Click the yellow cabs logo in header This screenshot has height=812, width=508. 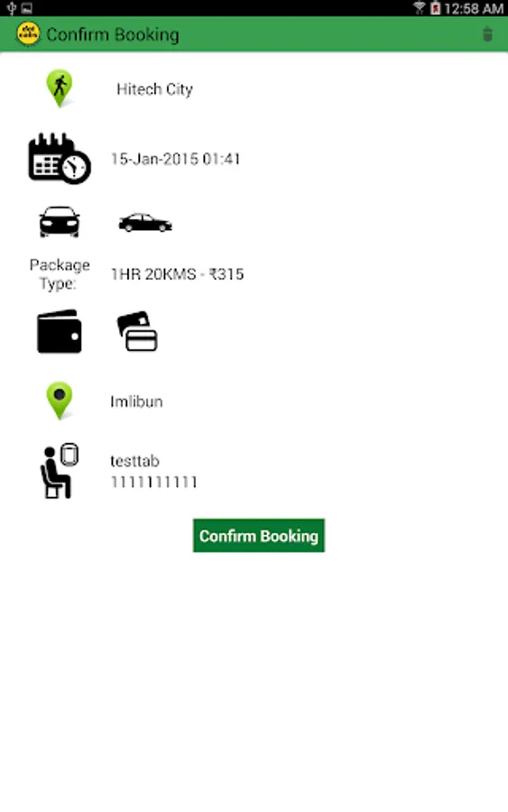tap(28, 34)
